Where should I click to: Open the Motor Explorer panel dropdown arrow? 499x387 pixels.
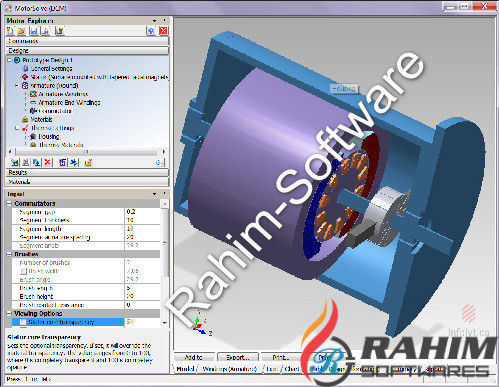(154, 21)
